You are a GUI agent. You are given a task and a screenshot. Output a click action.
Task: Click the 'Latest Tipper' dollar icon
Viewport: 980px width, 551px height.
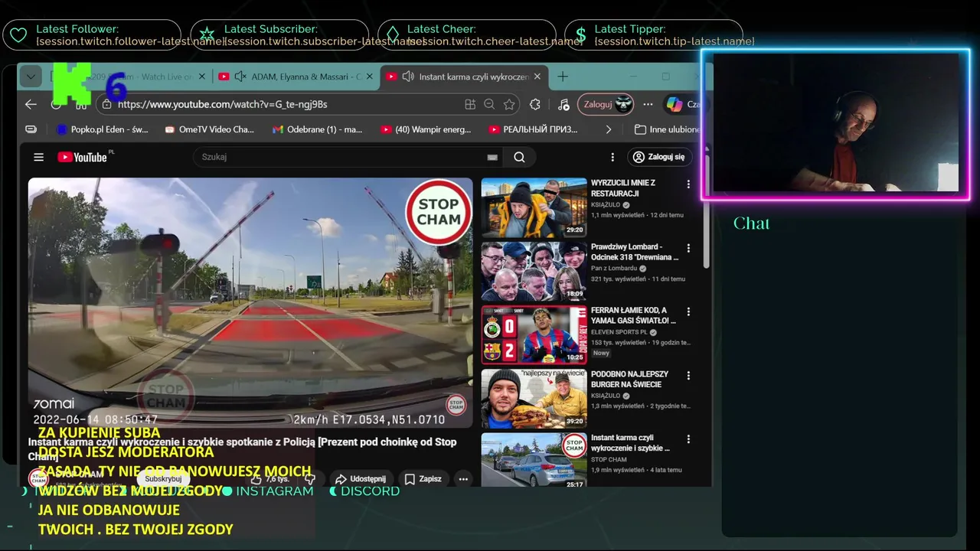pyautogui.click(x=581, y=34)
